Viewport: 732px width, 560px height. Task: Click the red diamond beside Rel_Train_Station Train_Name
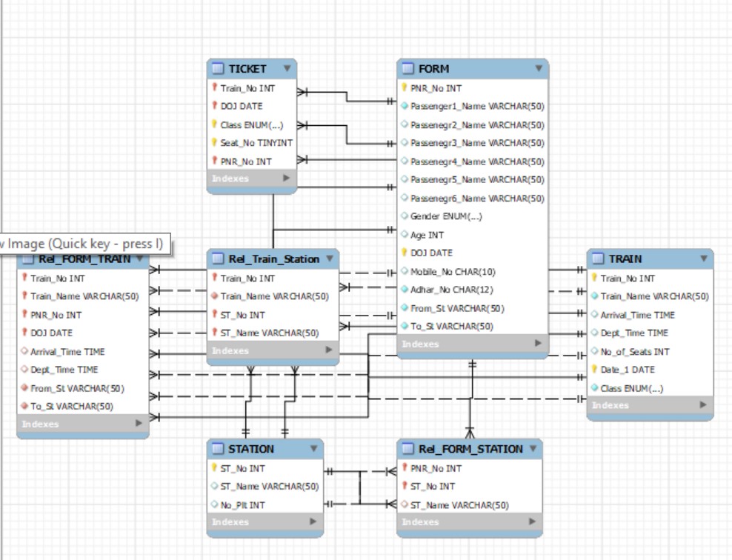pos(214,296)
